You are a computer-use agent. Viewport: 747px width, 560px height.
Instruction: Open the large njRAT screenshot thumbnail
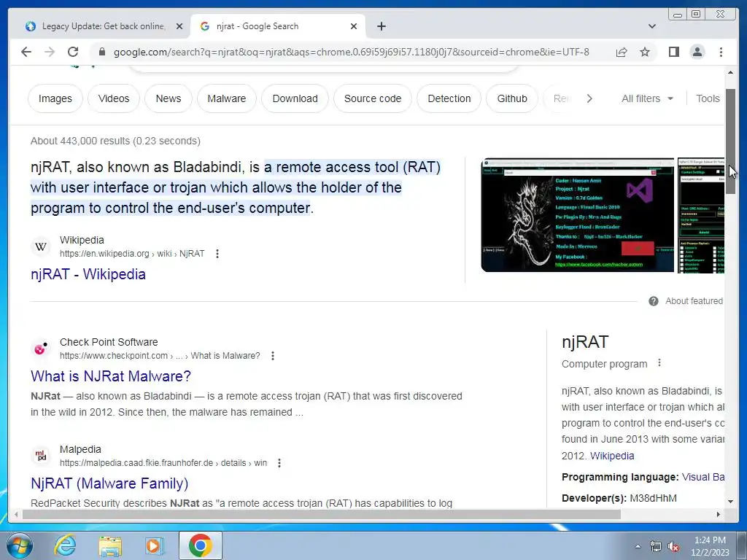pyautogui.click(x=578, y=215)
